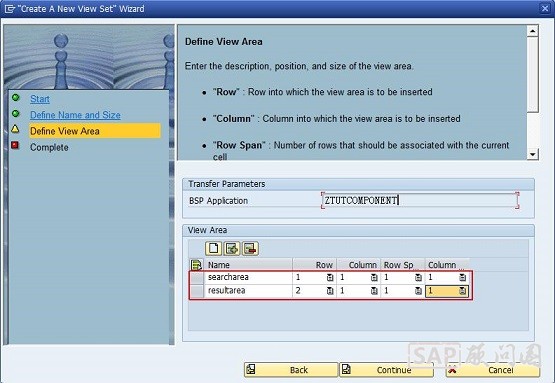
Task: Open value help for resultarea Row
Action: pos(330,291)
